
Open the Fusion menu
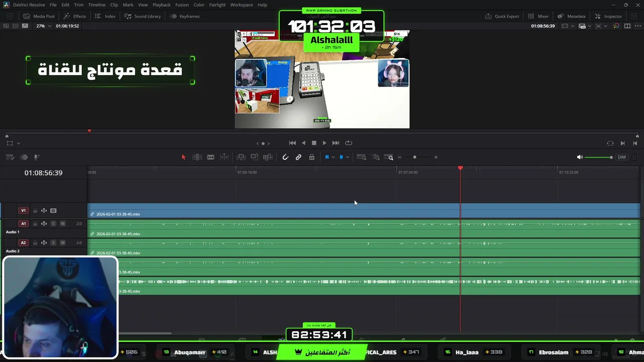182,5
